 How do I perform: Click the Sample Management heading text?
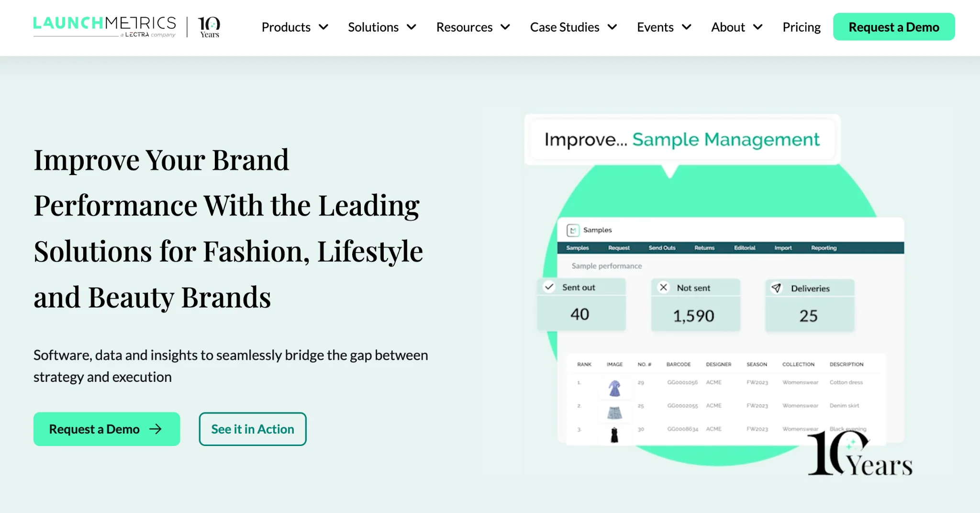[x=725, y=139]
